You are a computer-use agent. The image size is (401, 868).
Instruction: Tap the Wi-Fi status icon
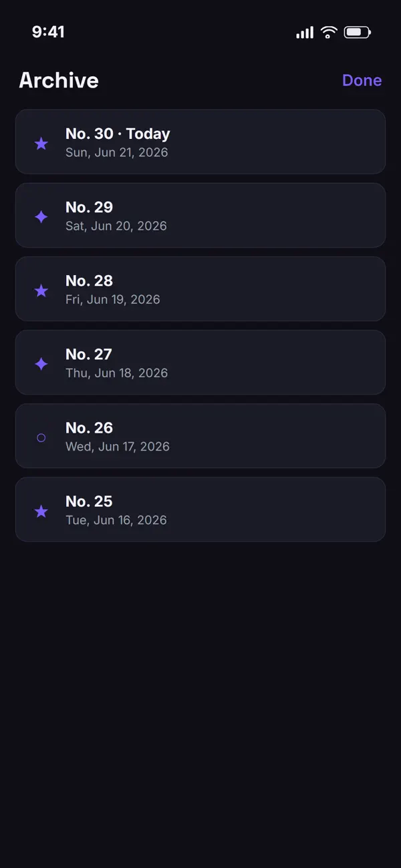coord(328,32)
